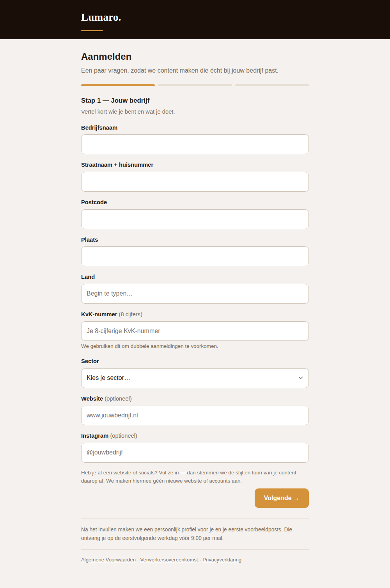
Task: Click the 'Stap 1 — Jouw bedrijf' heading
Action: coord(115,100)
